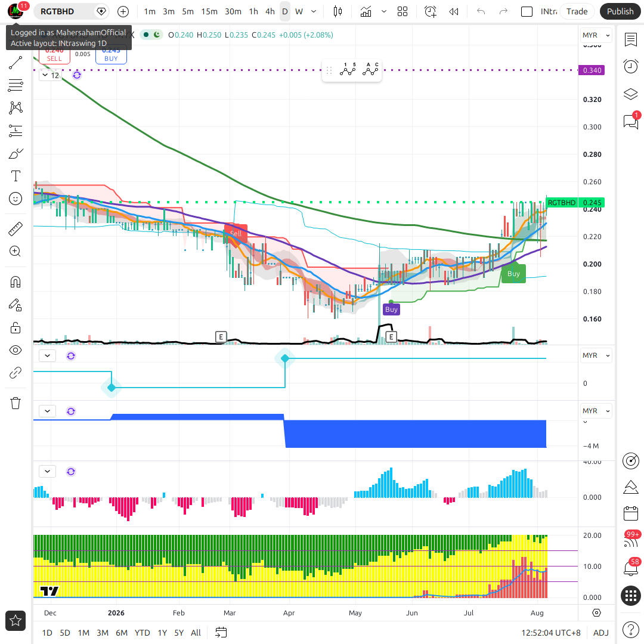The width and height of the screenshot is (644, 644).
Task: Expand the MYR currency dropdown at top
Action: pyautogui.click(x=596, y=35)
